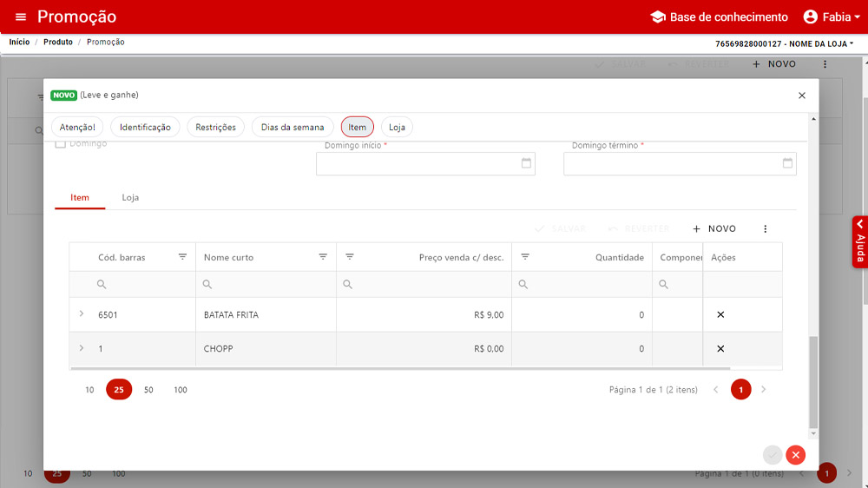Open the store selector NOME DA LOJA dropdown
Screen dimensions: 868x488
(x=785, y=43)
